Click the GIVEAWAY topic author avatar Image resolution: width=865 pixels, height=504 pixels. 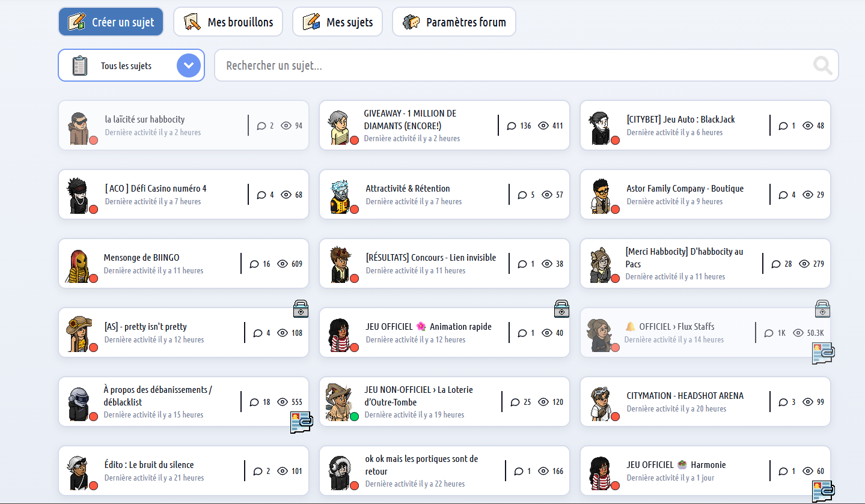[x=340, y=128]
